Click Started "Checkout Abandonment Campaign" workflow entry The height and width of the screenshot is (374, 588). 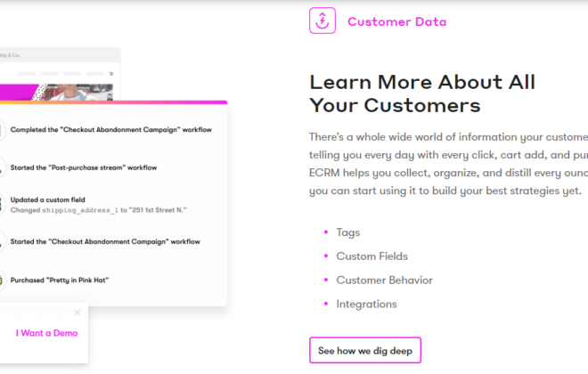tap(105, 241)
